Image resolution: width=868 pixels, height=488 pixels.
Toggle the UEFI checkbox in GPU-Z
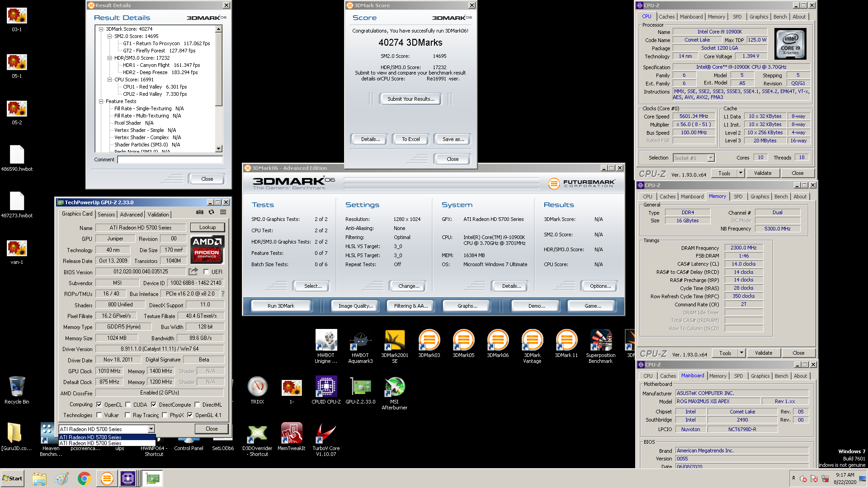click(x=206, y=272)
